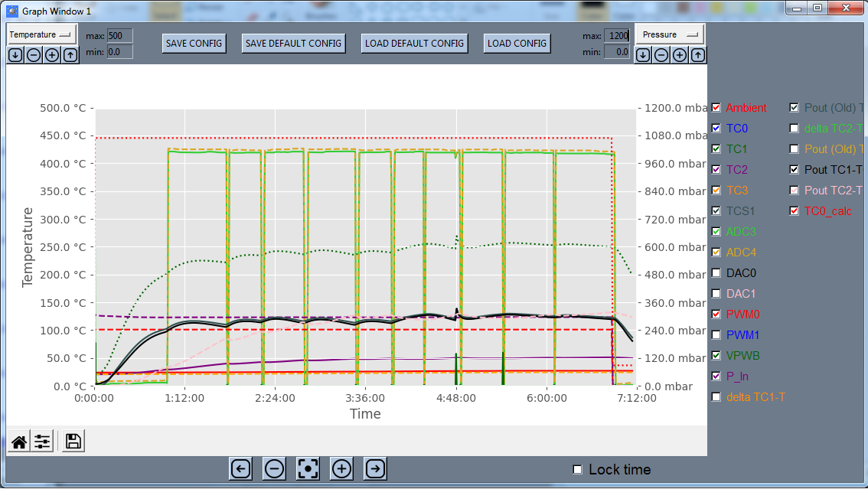This screenshot has height=489, width=868.
Task: Enable the DAC0 series checkbox
Action: pos(716,273)
